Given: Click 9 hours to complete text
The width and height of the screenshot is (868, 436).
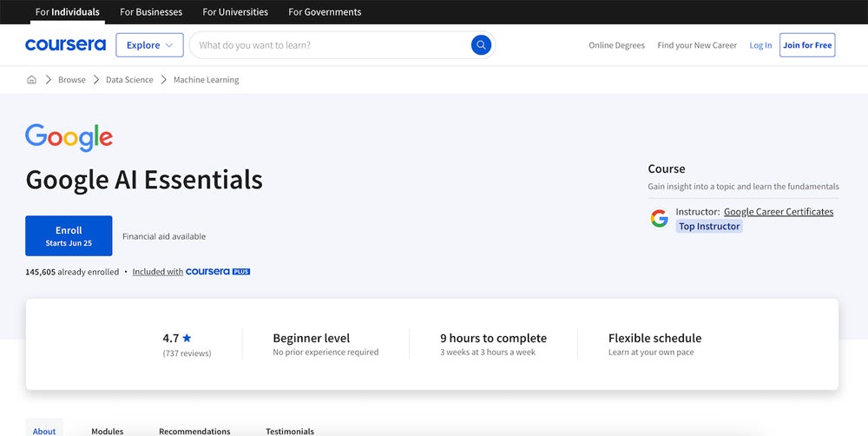Looking at the screenshot, I should [x=493, y=338].
